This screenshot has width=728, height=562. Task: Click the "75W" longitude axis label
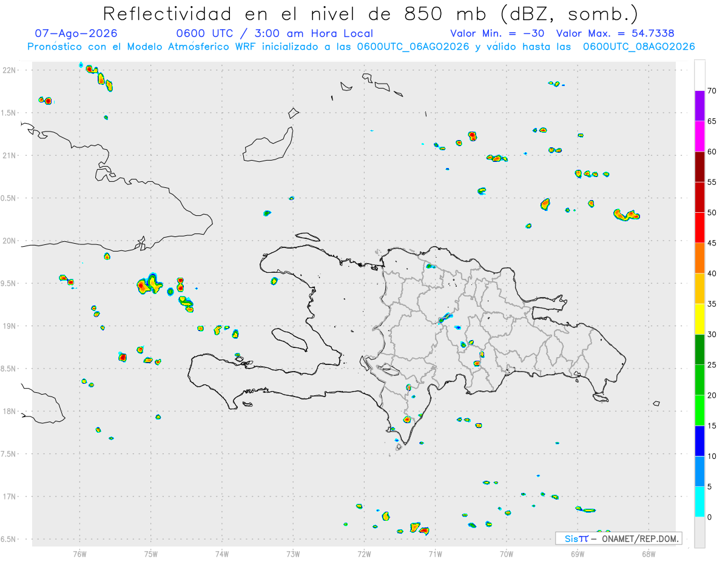coord(151,554)
